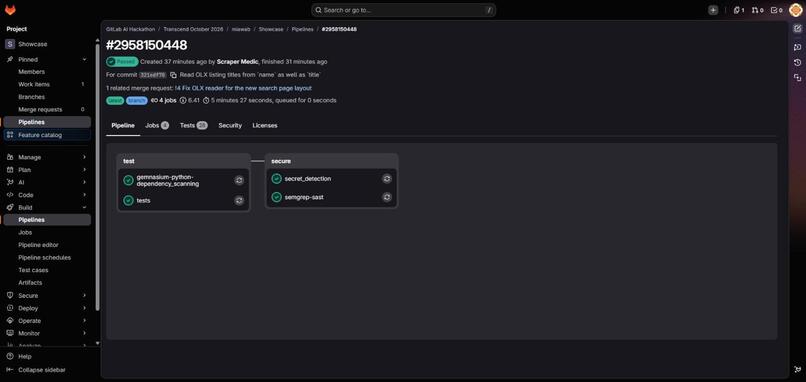Click the overlapping squares icon in right rail

click(x=797, y=78)
